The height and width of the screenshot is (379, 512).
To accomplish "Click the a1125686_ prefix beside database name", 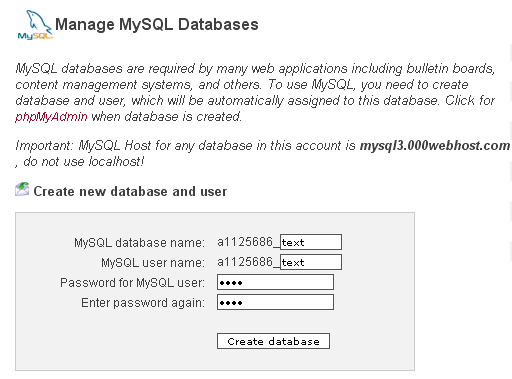I will [248, 242].
